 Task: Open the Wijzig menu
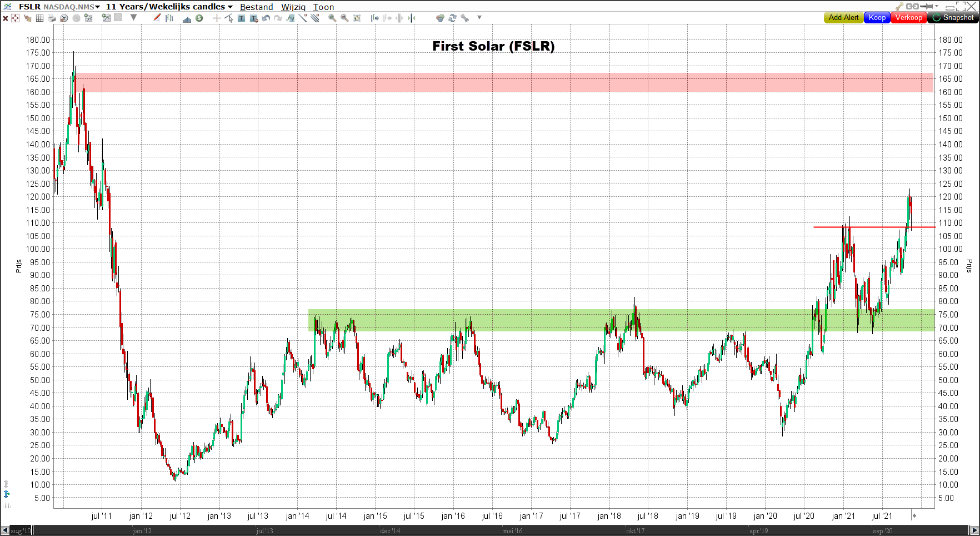coord(293,7)
